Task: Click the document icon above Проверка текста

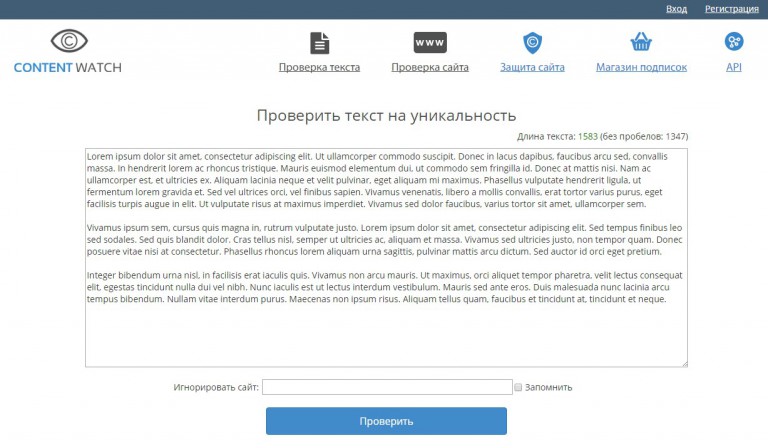Action: [x=319, y=42]
